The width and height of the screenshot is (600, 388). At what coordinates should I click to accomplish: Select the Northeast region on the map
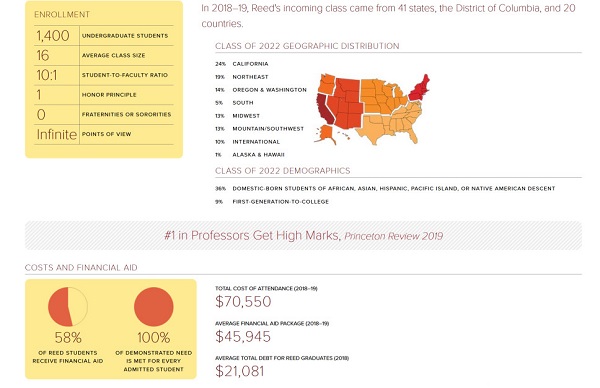(419, 89)
